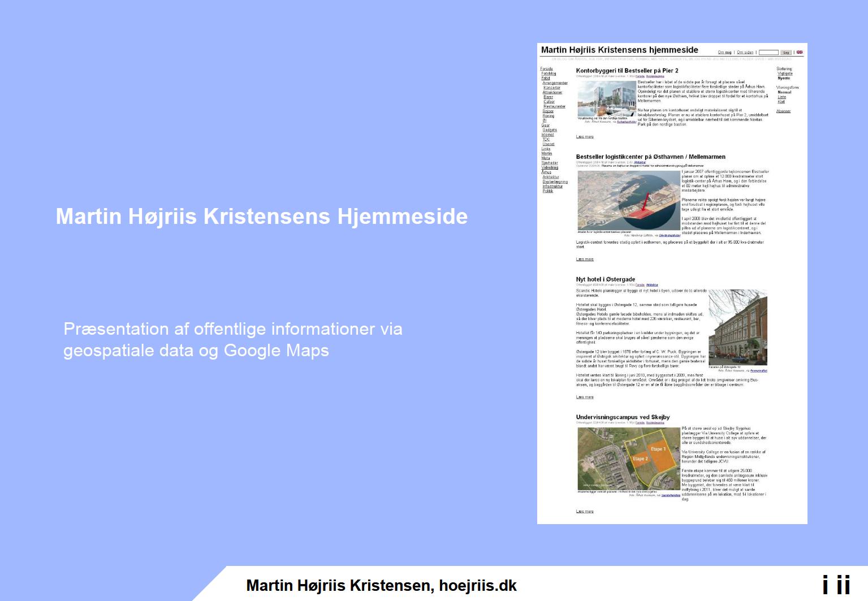
Task: Click the Østhavnen aerial harbour photo
Action: [628, 200]
